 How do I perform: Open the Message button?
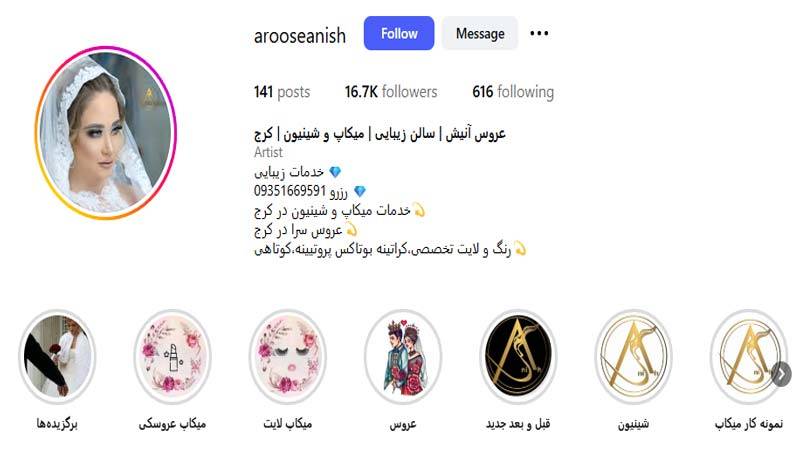[480, 33]
